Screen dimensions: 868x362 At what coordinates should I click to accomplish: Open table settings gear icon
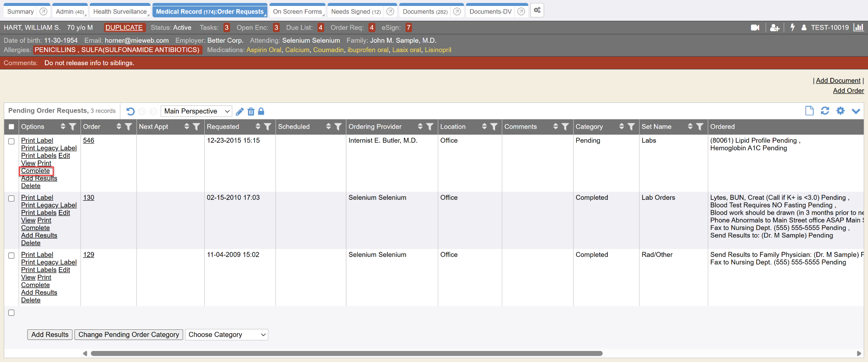pos(840,111)
